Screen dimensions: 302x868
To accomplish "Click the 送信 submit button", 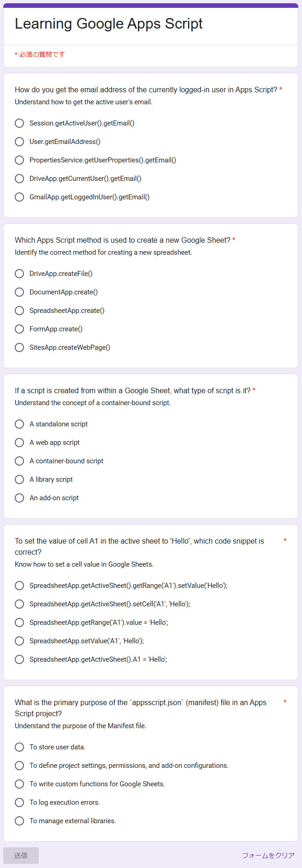I will [21, 856].
